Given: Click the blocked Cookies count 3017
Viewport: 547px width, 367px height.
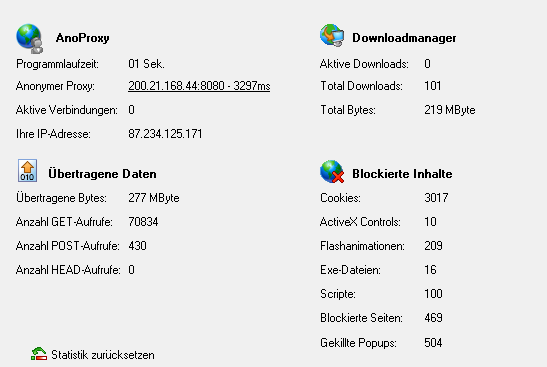Looking at the screenshot, I should pyautogui.click(x=436, y=198).
